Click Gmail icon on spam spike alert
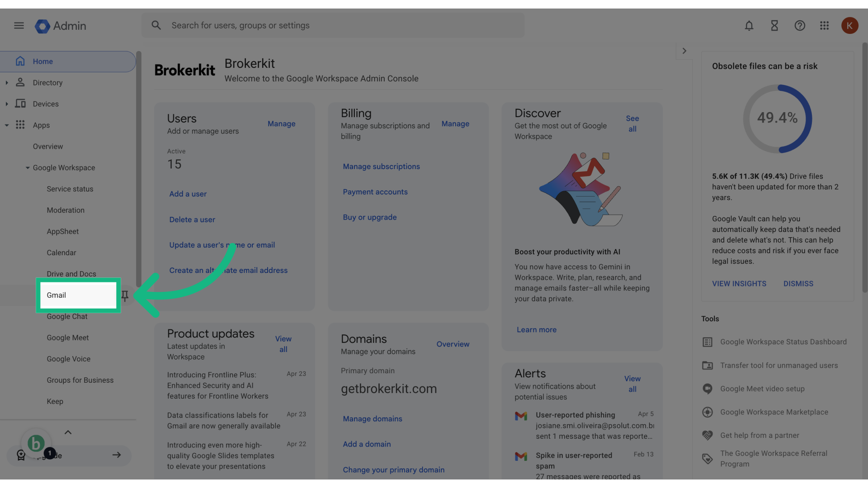 point(521,456)
